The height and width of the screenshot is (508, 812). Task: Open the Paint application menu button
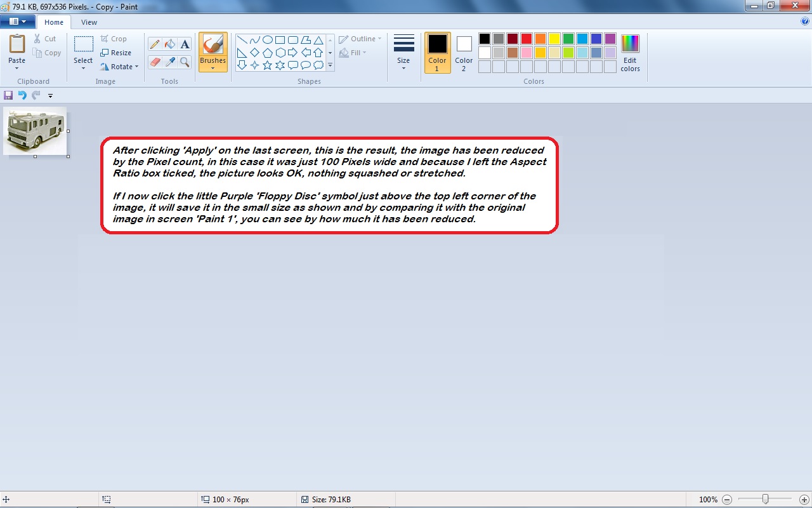coord(17,22)
